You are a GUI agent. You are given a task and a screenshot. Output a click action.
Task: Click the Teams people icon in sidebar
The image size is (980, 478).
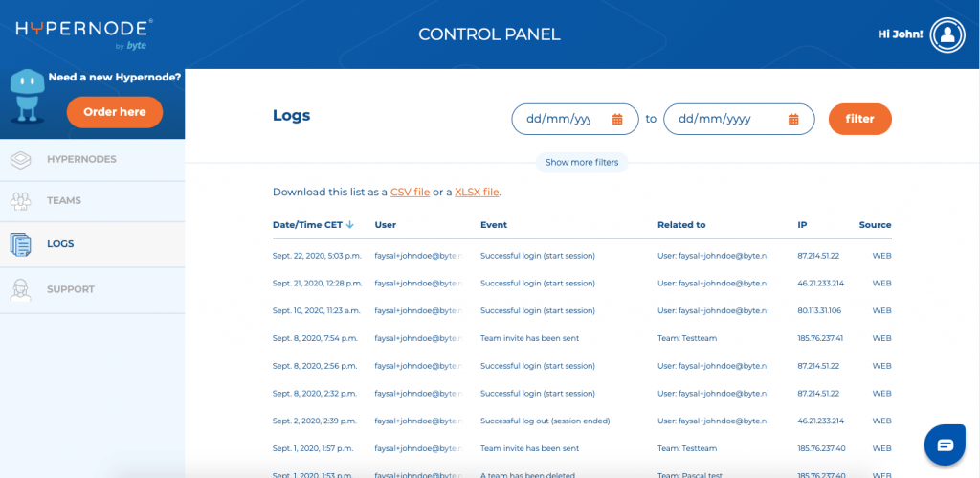click(20, 201)
